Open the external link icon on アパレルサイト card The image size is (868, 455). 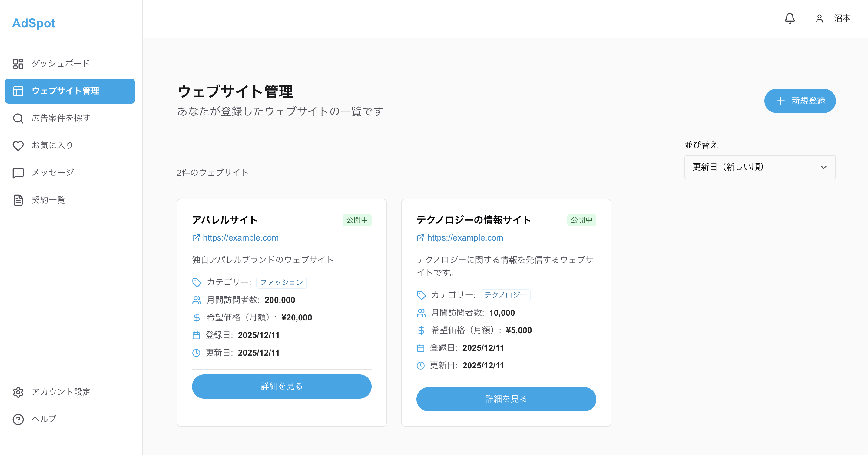tap(196, 237)
